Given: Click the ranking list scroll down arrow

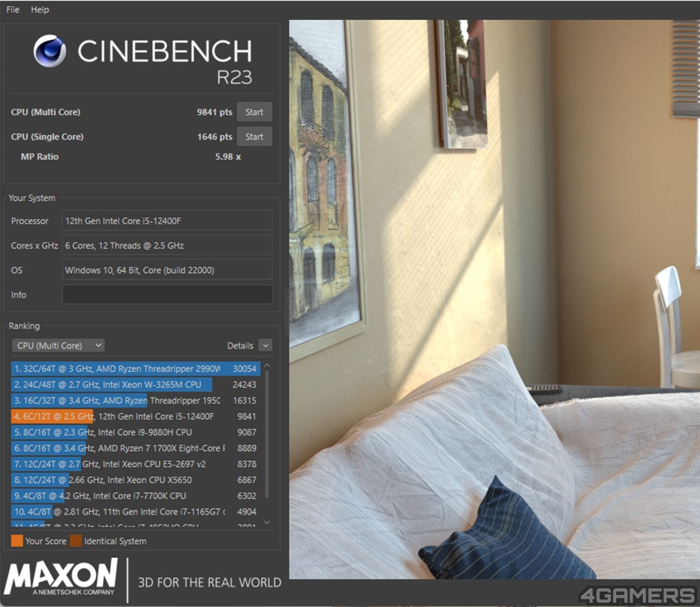Looking at the screenshot, I should [x=267, y=522].
